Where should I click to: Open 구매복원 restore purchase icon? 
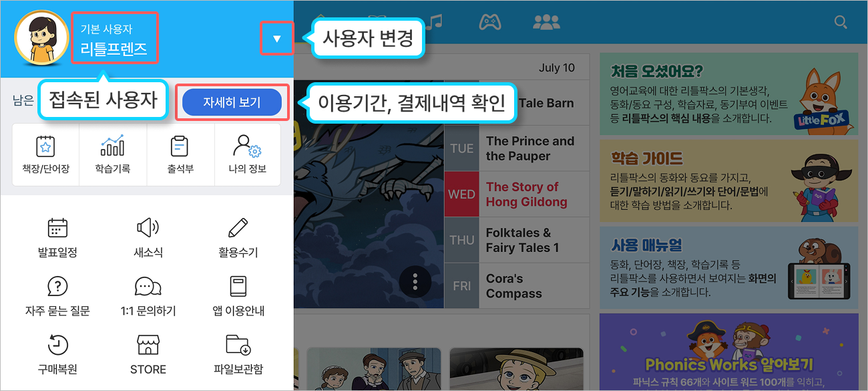57,345
